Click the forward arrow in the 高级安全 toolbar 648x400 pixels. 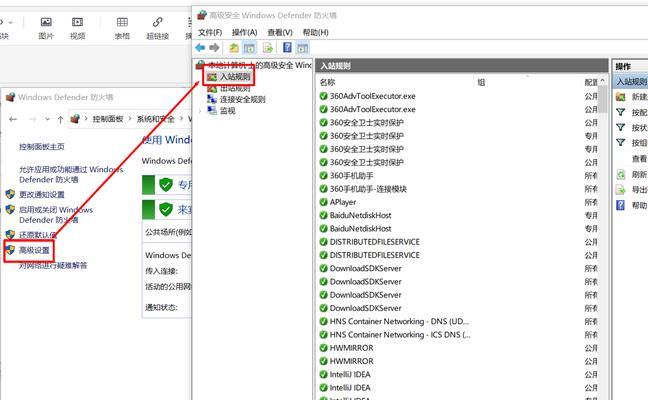tap(214, 48)
